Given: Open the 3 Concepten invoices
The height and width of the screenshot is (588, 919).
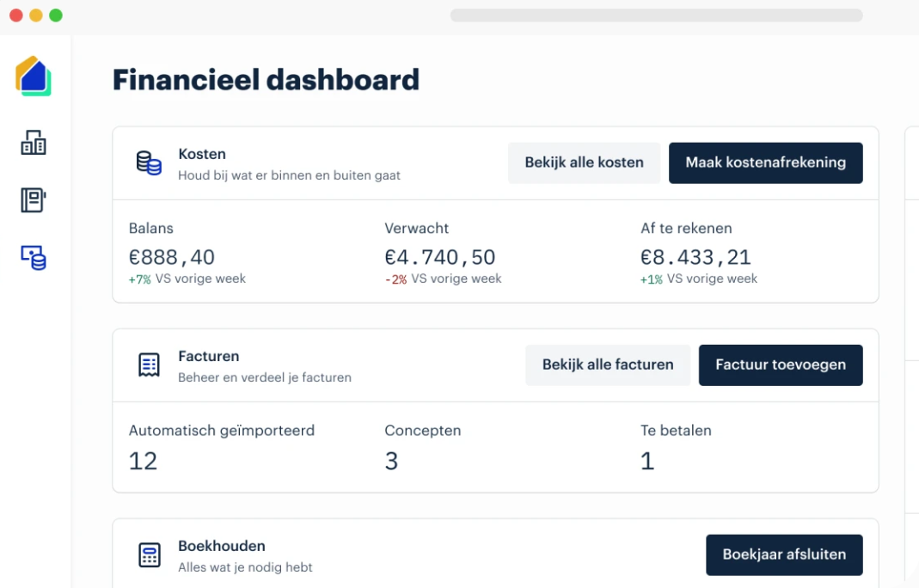Looking at the screenshot, I should 391,461.
